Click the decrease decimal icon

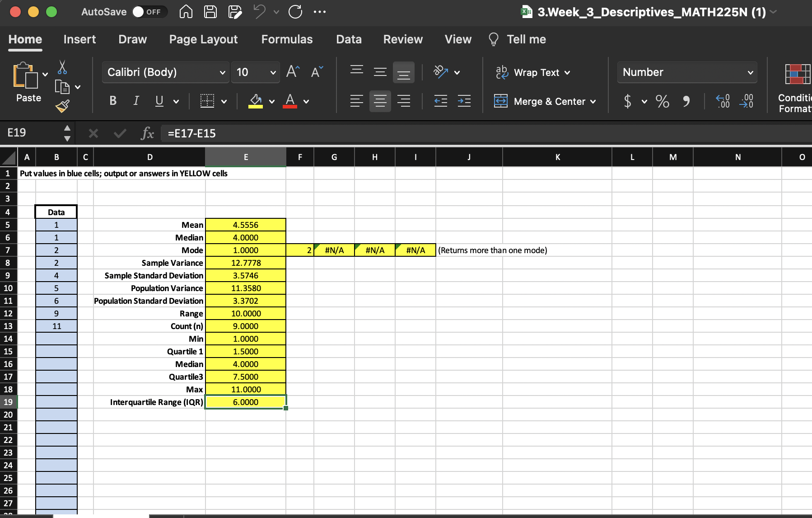747,101
